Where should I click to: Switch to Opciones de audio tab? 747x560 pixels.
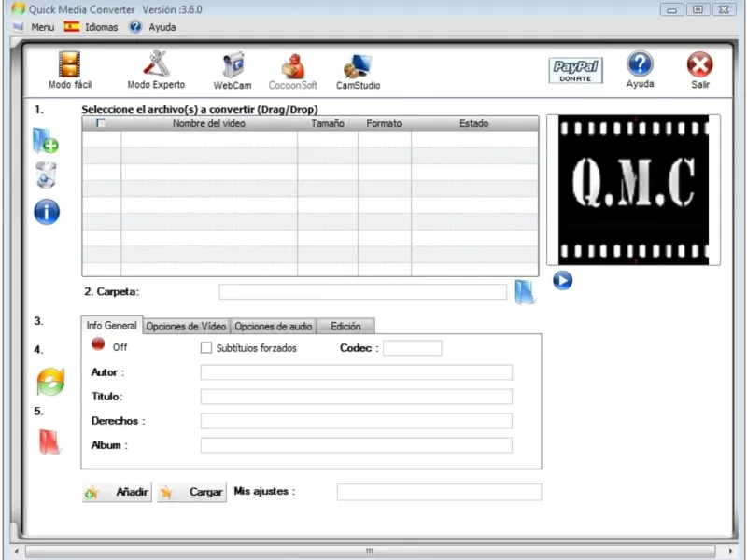pos(273,326)
